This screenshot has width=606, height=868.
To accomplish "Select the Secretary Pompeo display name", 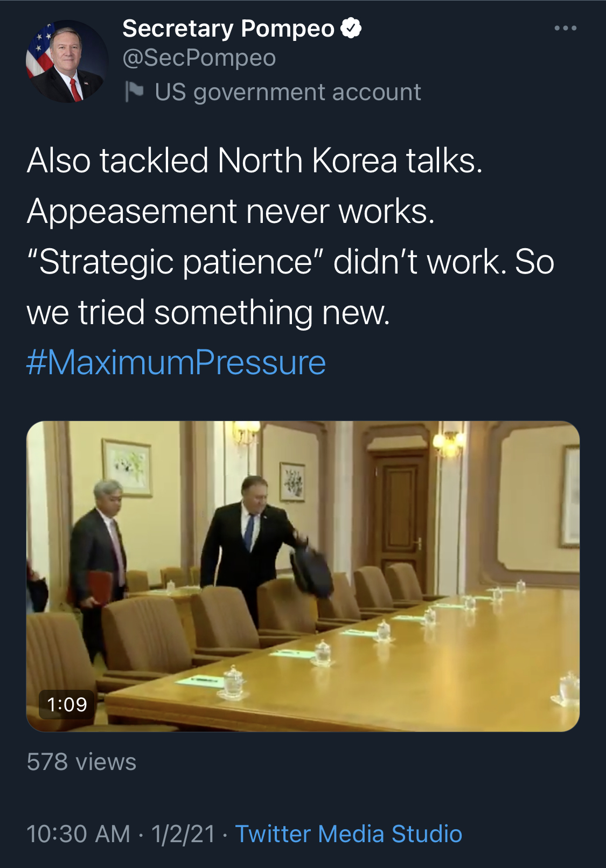I will click(x=228, y=29).
